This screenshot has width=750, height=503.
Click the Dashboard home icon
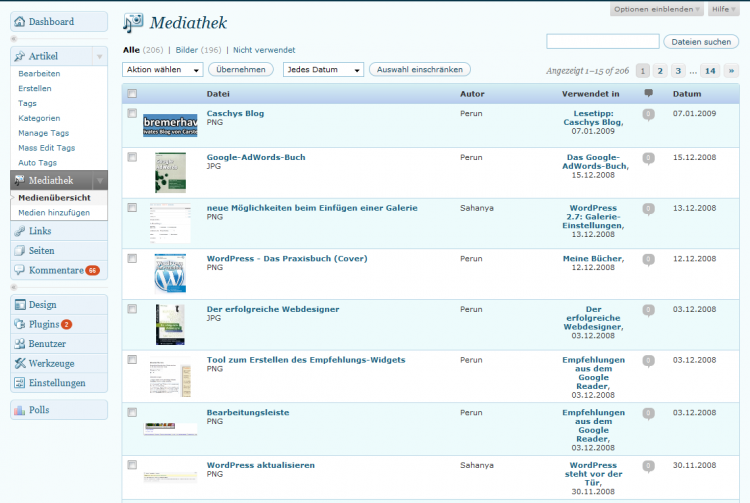coord(20,21)
